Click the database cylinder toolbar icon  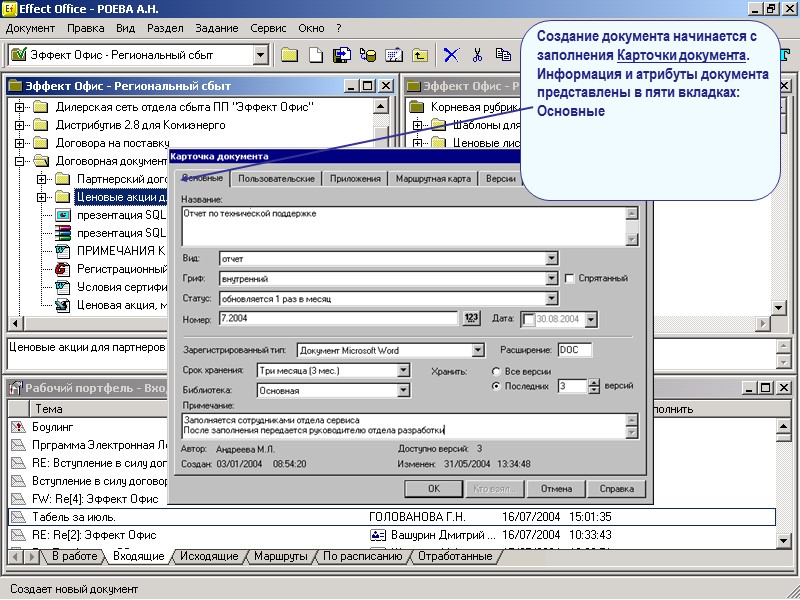(368, 55)
